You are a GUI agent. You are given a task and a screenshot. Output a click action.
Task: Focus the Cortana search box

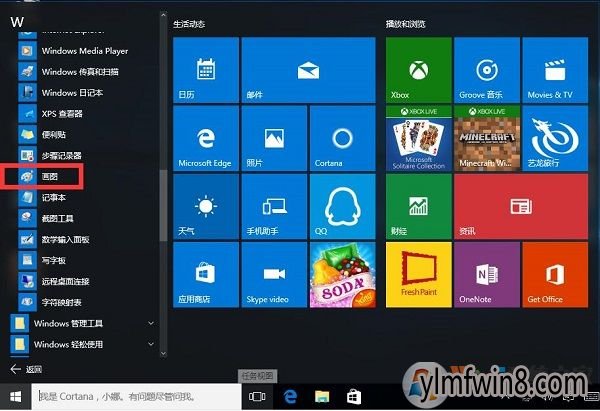click(136, 396)
